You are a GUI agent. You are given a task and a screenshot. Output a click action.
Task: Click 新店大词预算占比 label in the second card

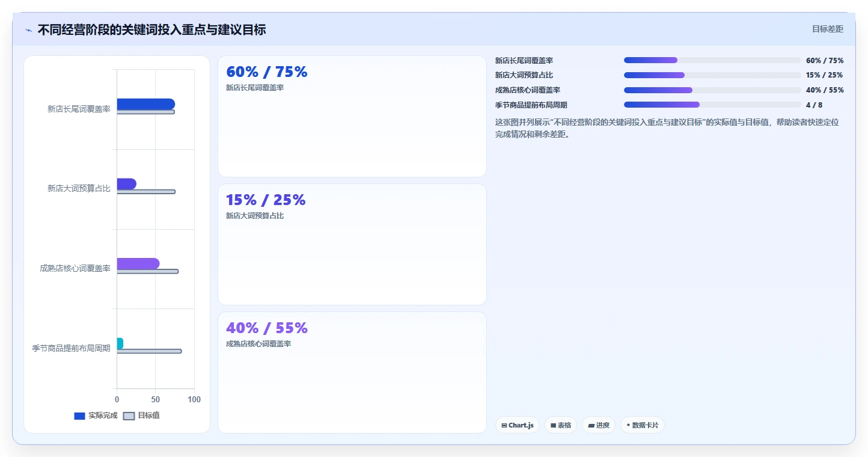pos(255,216)
